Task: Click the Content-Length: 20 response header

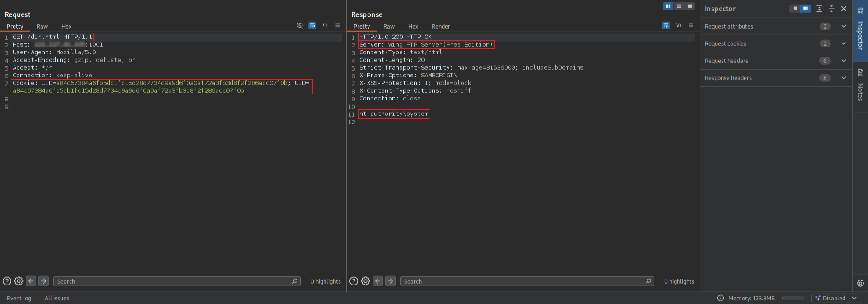Action: pyautogui.click(x=392, y=60)
